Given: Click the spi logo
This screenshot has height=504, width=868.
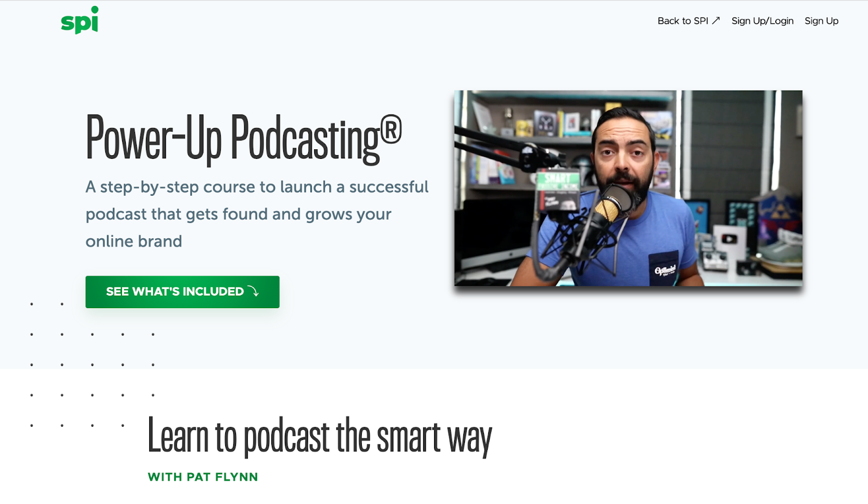Looking at the screenshot, I should point(79,21).
